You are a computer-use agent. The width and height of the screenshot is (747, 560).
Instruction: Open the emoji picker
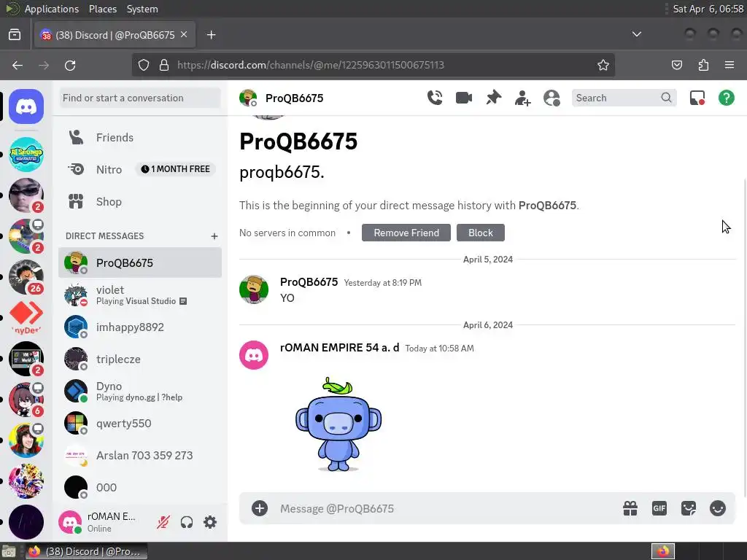pos(718,508)
